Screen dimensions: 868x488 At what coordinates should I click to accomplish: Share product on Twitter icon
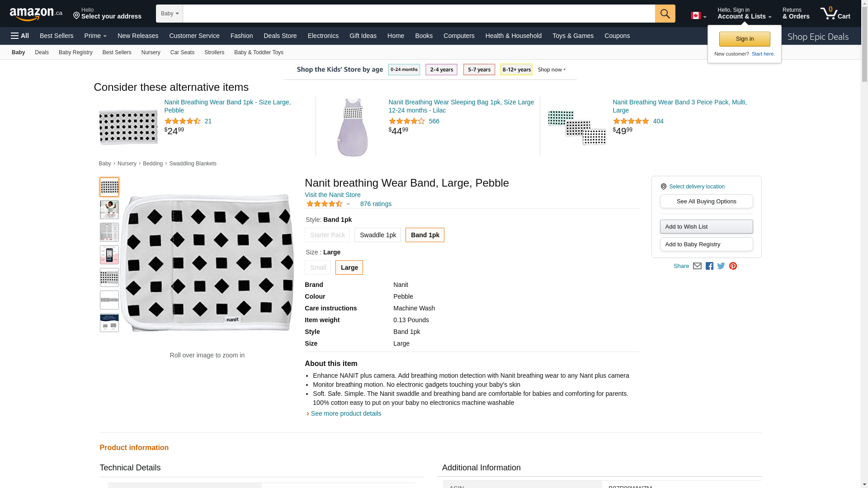point(721,266)
